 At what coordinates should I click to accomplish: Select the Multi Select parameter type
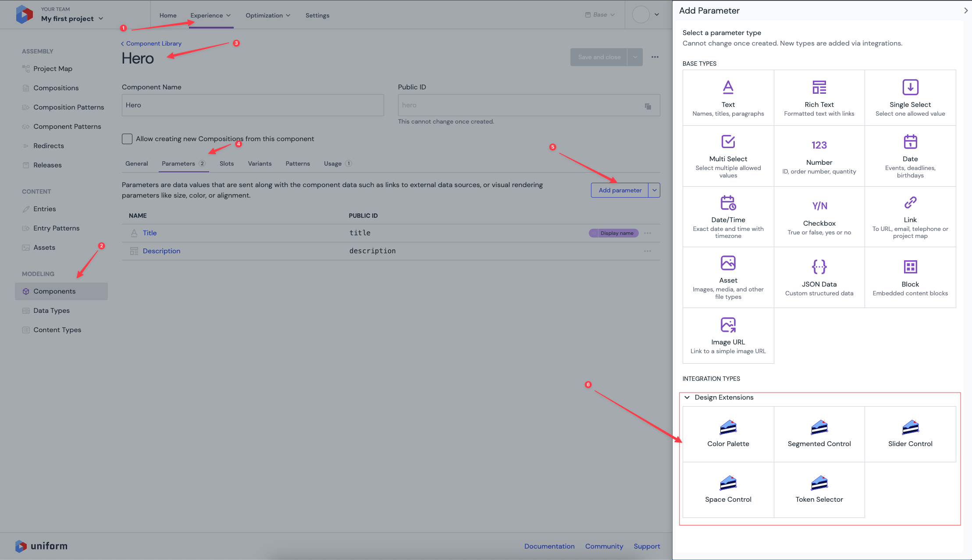pyautogui.click(x=728, y=156)
